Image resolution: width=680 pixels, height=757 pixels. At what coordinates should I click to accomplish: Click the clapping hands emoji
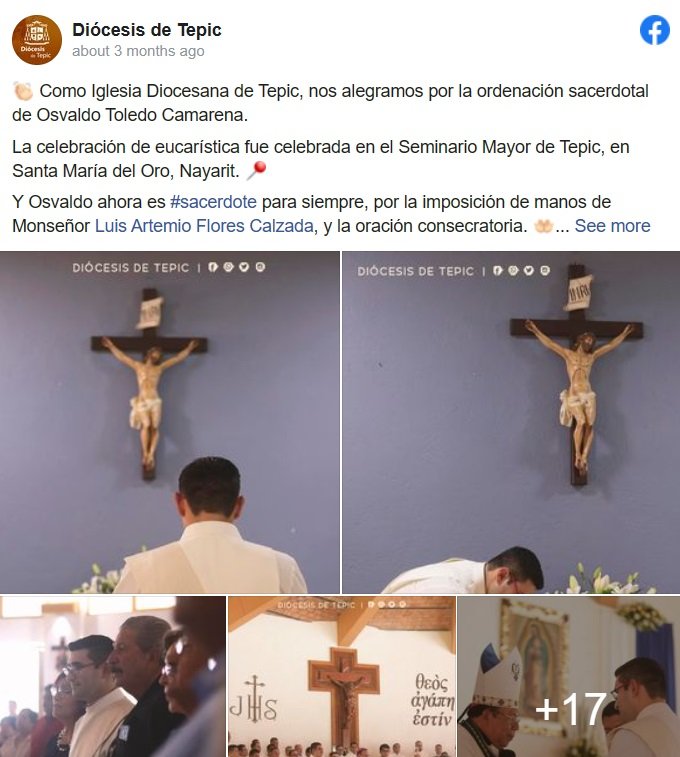[23, 91]
